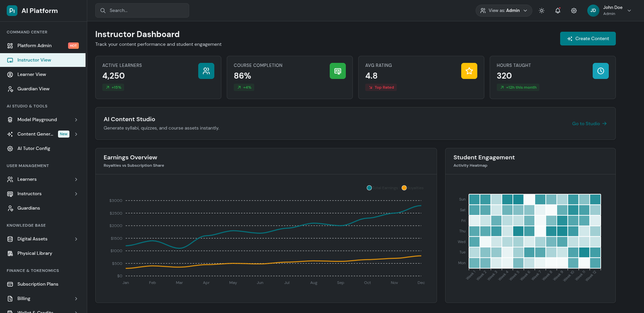Click the JD user avatar

click(593, 11)
